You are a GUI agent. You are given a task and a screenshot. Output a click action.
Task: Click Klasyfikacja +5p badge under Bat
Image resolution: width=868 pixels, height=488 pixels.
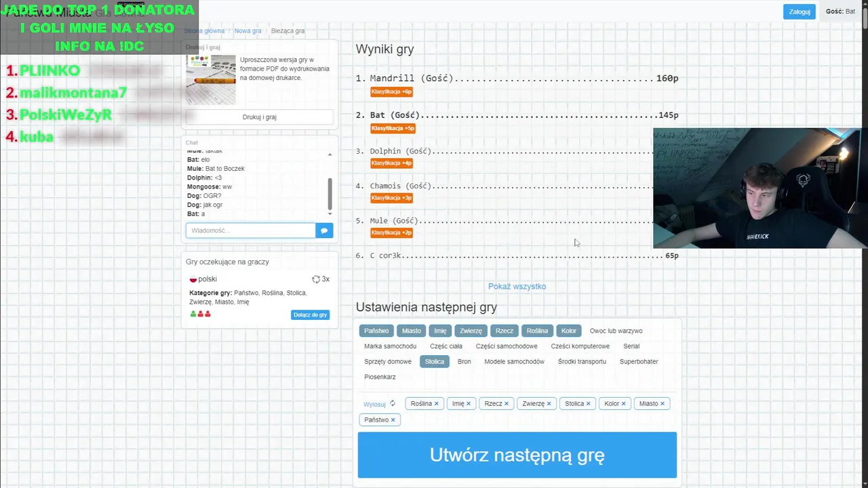[x=393, y=128]
